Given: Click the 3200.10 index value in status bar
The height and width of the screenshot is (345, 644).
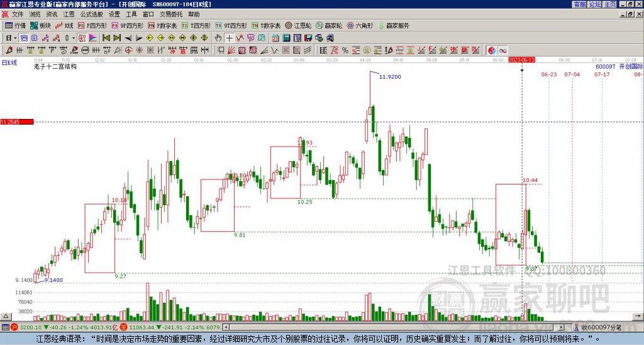Looking at the screenshot, I should pyautogui.click(x=31, y=327).
